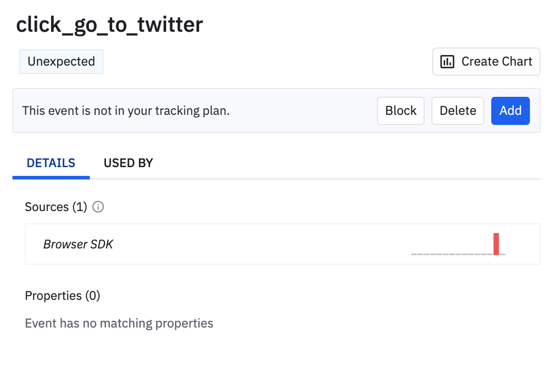Click the blue underline beneath DETAILS tab

[51, 177]
